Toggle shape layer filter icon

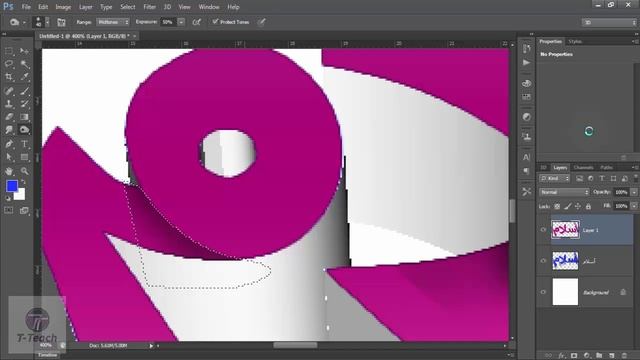[x=613, y=178]
